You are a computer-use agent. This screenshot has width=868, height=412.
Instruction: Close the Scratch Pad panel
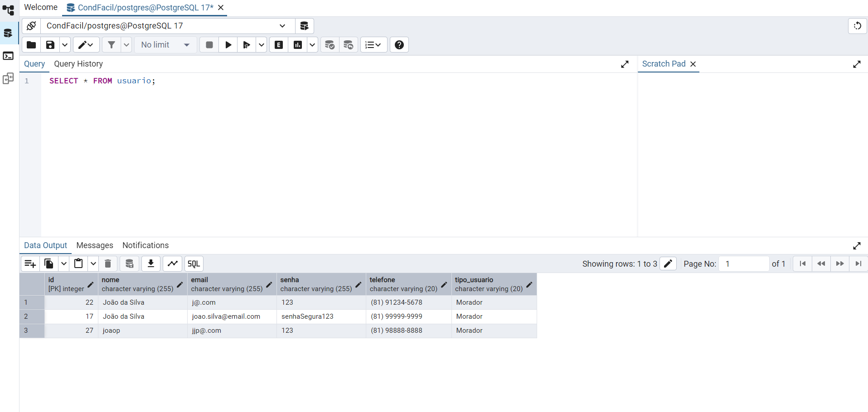tap(693, 64)
